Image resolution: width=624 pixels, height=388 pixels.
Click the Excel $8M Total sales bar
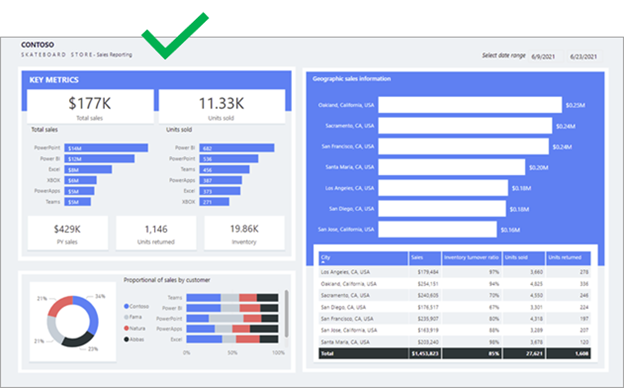click(x=88, y=170)
